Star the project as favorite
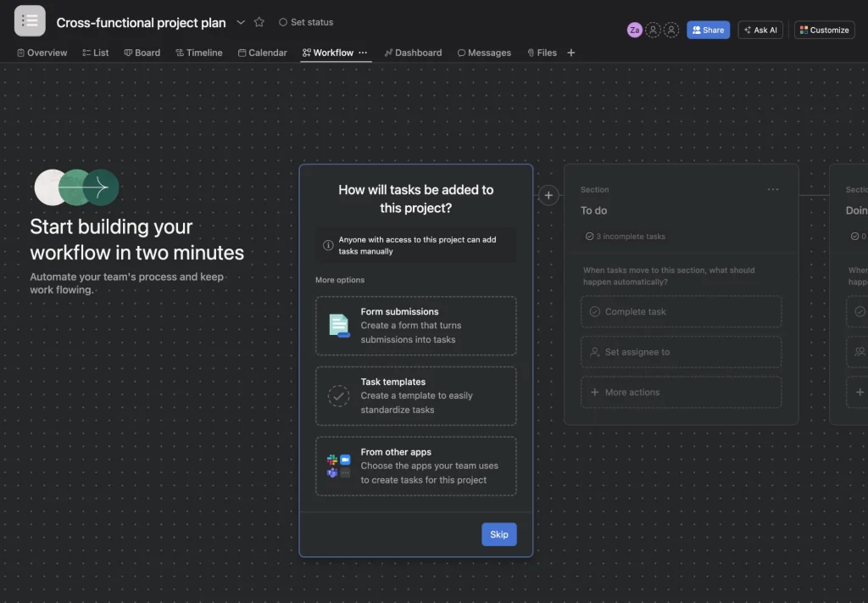868x603 pixels. coord(259,22)
